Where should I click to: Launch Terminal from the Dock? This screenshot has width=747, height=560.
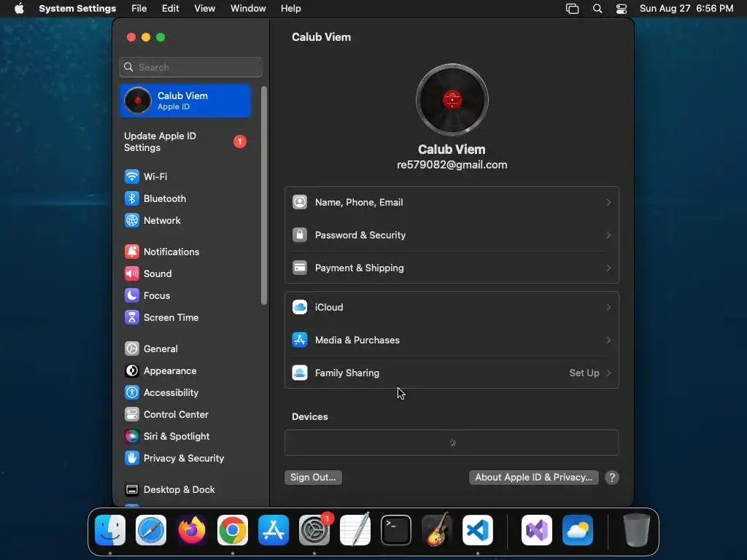click(x=396, y=530)
